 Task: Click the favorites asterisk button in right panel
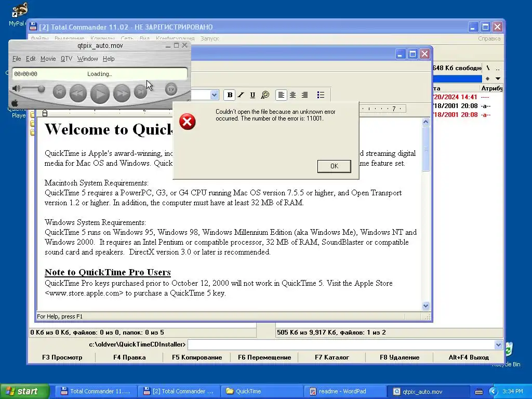487,79
